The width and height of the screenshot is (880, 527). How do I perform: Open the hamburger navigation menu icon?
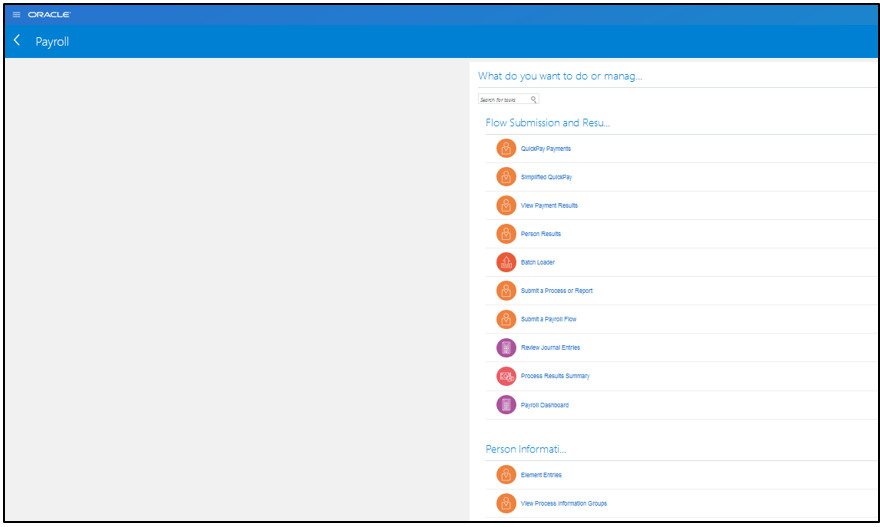16,15
